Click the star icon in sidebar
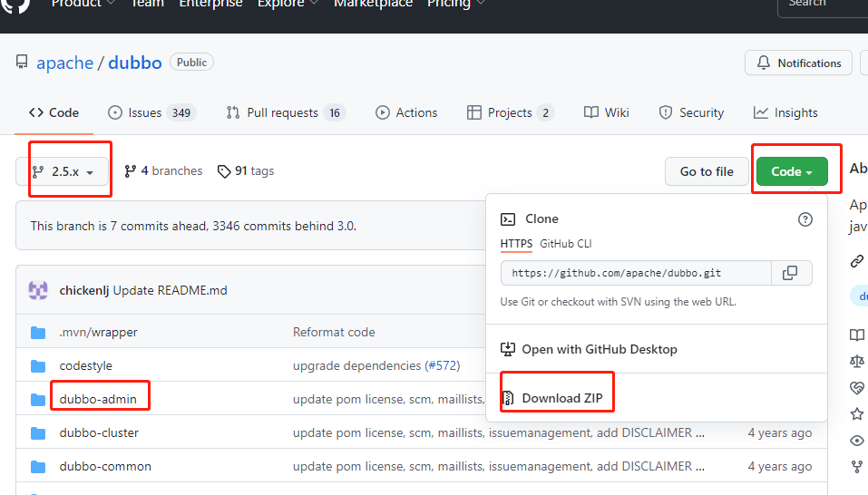The height and width of the screenshot is (495, 868). click(857, 413)
